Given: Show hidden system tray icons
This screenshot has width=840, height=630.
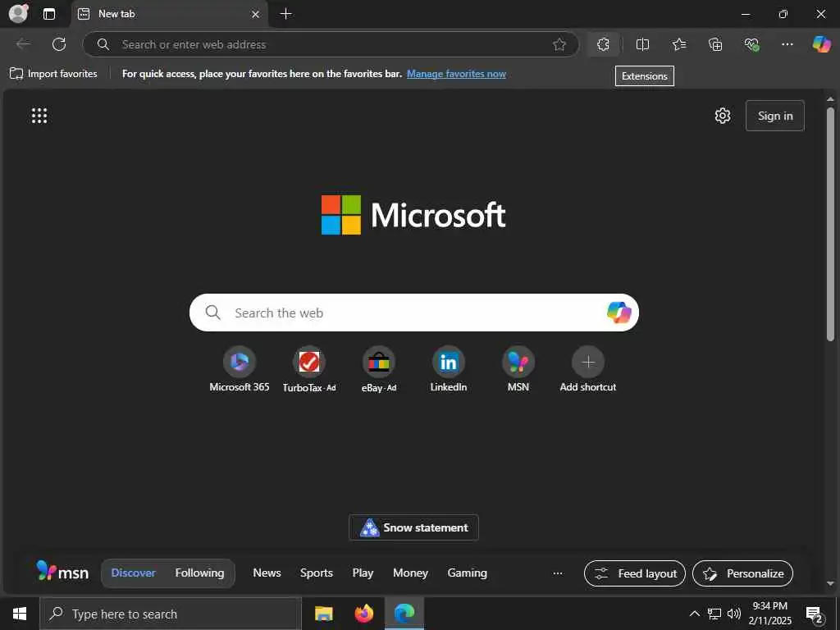Looking at the screenshot, I should point(694,614).
